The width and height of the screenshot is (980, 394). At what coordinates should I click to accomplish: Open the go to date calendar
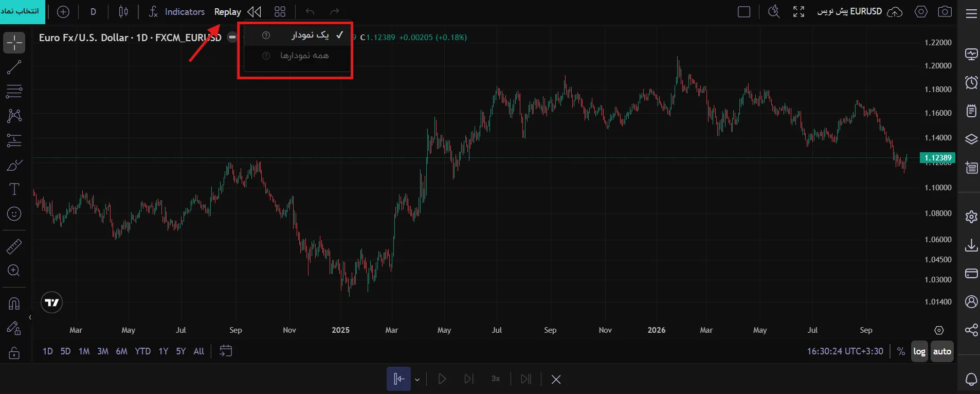click(226, 351)
